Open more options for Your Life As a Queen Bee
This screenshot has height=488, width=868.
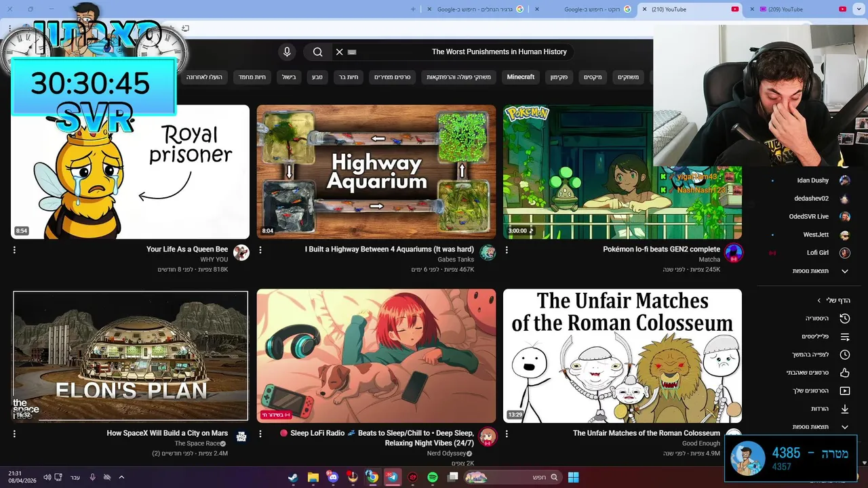(14, 250)
